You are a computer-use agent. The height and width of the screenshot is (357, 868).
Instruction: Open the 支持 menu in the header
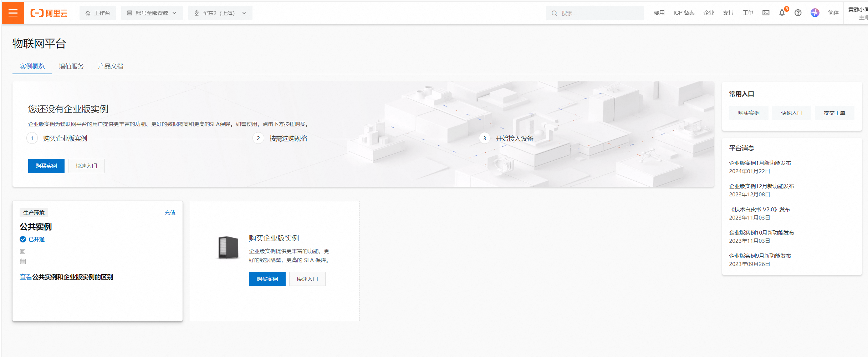coord(728,13)
